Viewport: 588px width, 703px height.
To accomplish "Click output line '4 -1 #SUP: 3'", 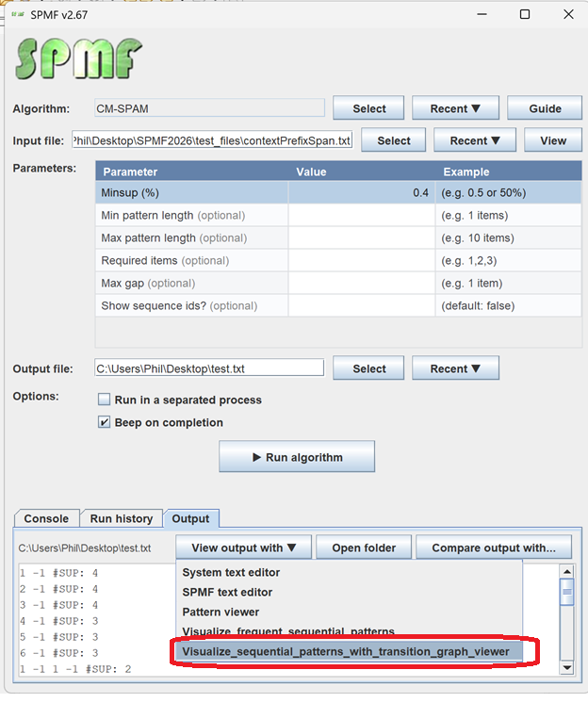I will point(58,621).
